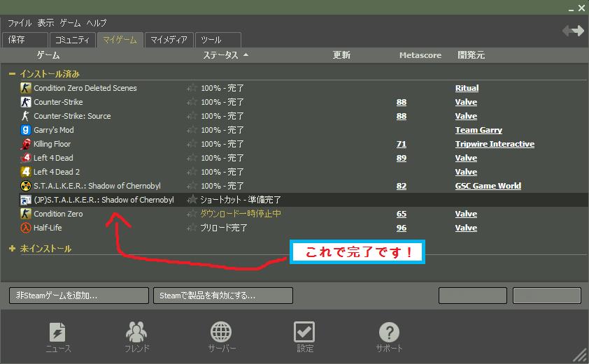Grab the window resize grip corner

581,356
